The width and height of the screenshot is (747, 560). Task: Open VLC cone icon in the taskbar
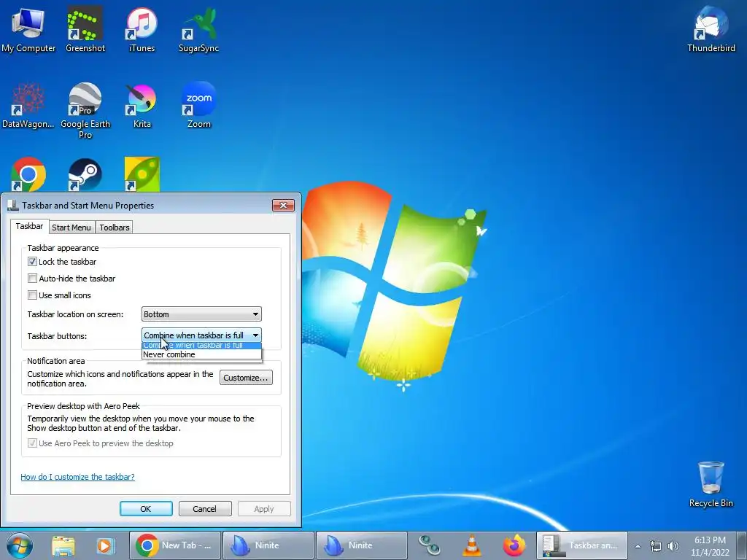(472, 545)
